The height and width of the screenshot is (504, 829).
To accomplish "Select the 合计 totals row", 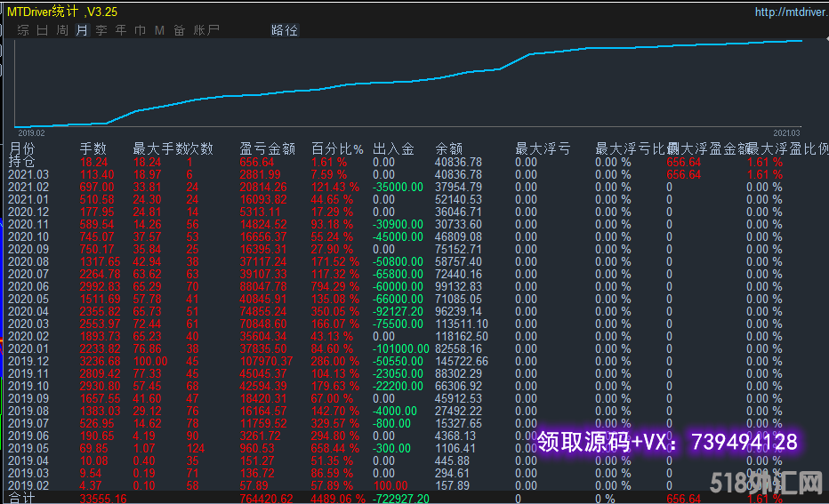I will click(x=21, y=499).
